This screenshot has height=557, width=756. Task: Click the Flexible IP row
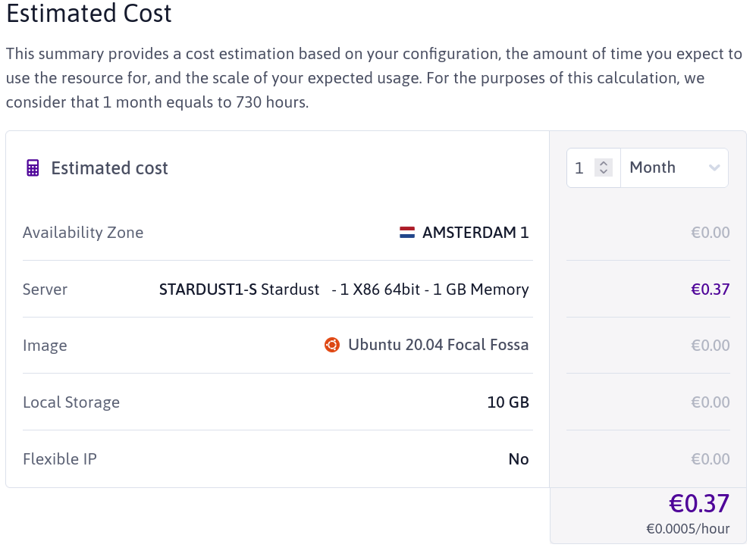pyautogui.click(x=60, y=459)
